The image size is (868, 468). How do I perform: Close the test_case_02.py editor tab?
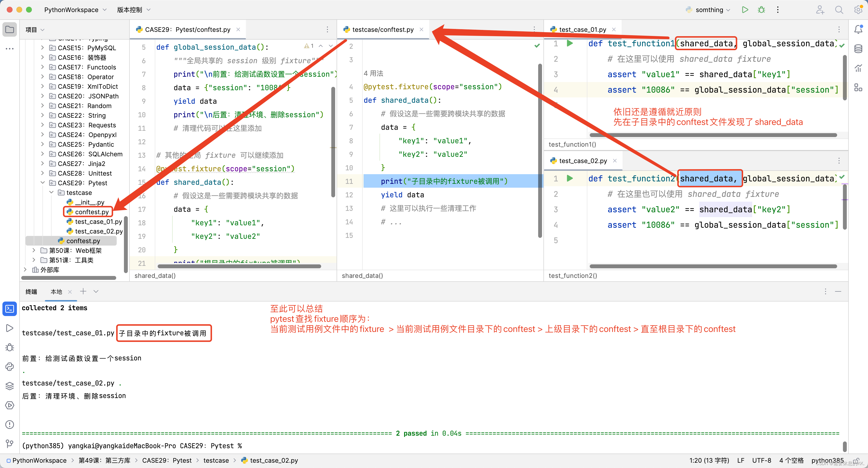coord(615,161)
